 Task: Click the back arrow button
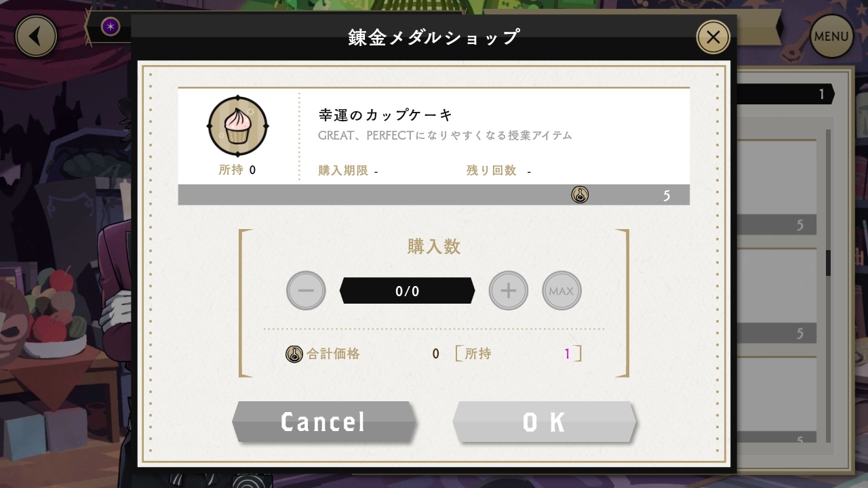[36, 36]
